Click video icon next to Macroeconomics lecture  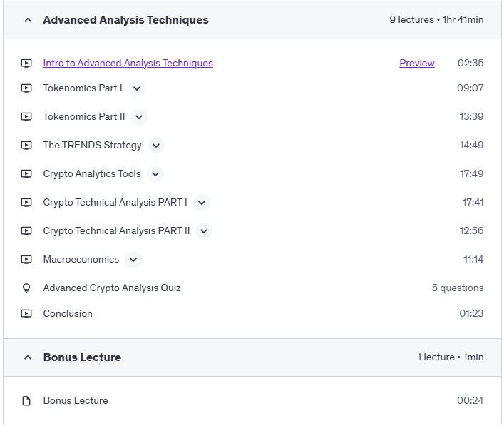tap(26, 260)
